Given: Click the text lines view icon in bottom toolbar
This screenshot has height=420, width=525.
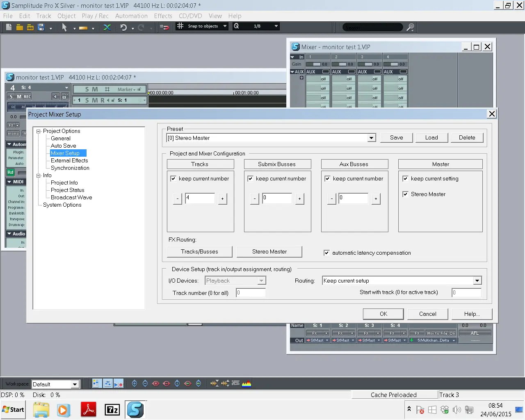Looking at the screenshot, I should [x=236, y=383].
